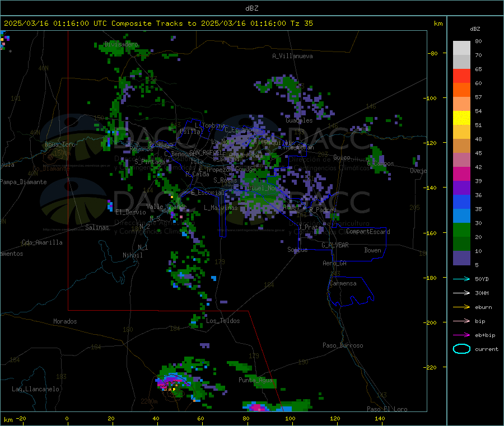Click the Guadales map label

coord(299,120)
